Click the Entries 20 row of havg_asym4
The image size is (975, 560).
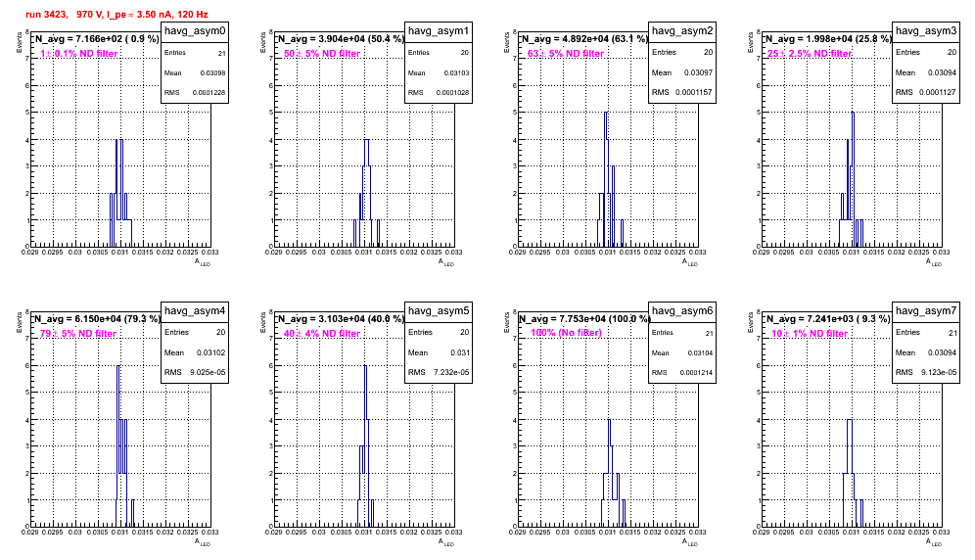pyautogui.click(x=195, y=332)
